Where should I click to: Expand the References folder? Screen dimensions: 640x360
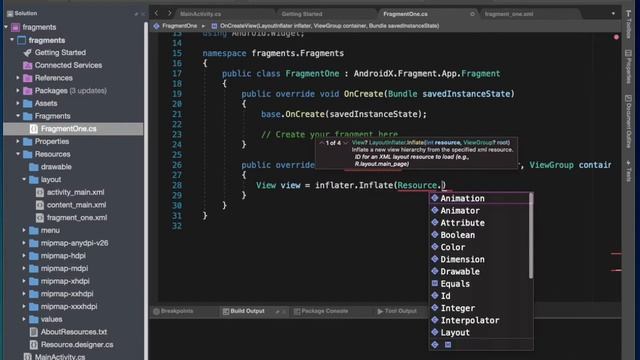[x=18, y=78]
